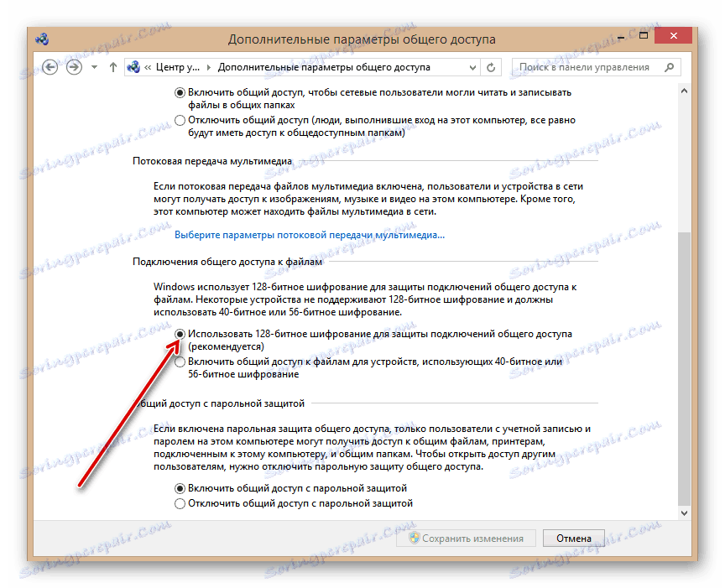Click the forward navigation arrow

pos(74,66)
